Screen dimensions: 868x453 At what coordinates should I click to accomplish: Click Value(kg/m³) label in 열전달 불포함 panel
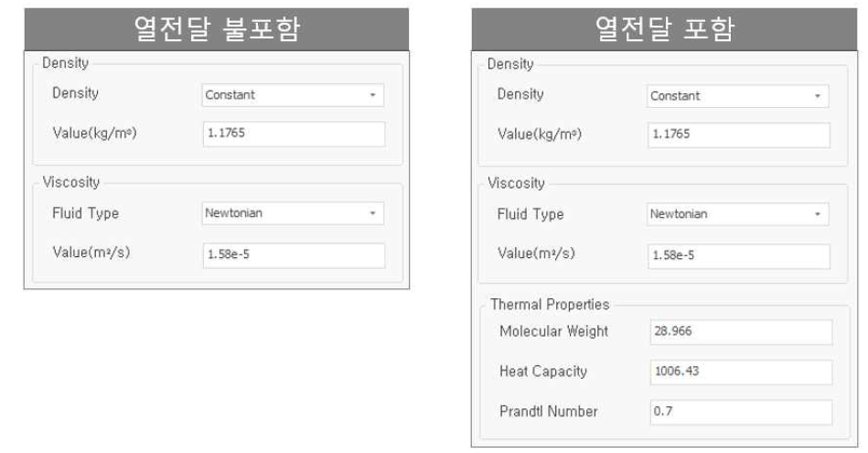point(94,134)
